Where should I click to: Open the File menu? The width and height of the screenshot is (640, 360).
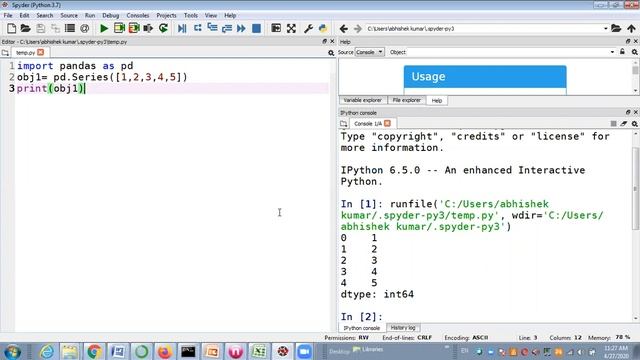[x=8, y=16]
